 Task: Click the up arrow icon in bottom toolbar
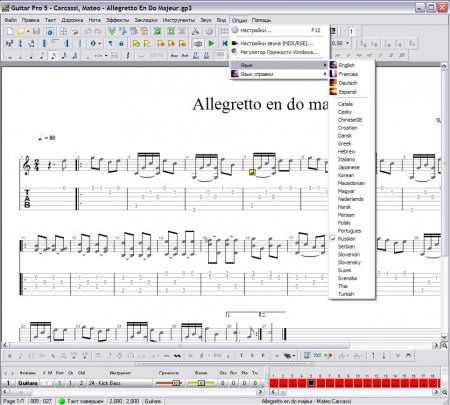coord(373,356)
